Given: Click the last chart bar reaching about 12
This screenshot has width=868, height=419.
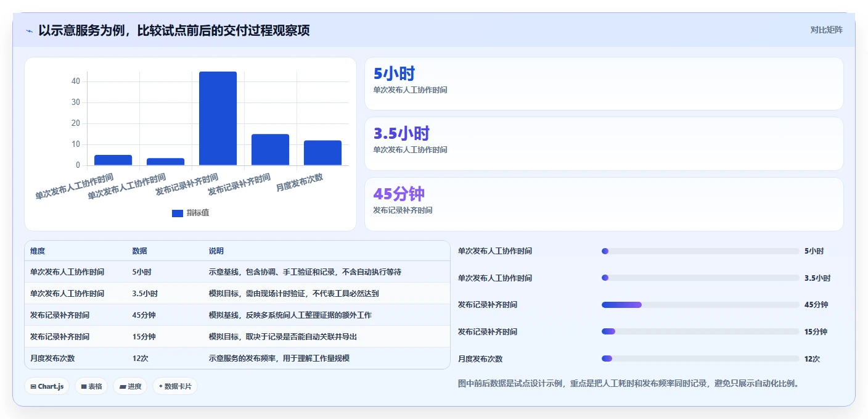Looking at the screenshot, I should 322,153.
